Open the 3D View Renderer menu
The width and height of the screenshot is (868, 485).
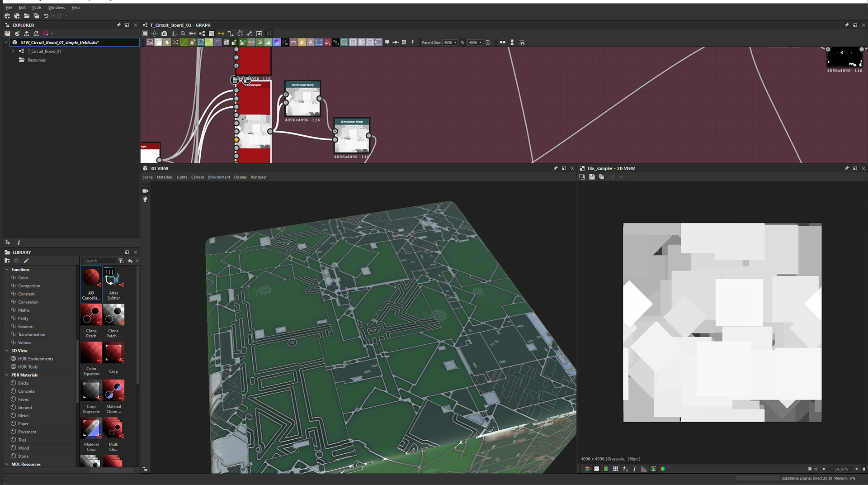(x=259, y=177)
